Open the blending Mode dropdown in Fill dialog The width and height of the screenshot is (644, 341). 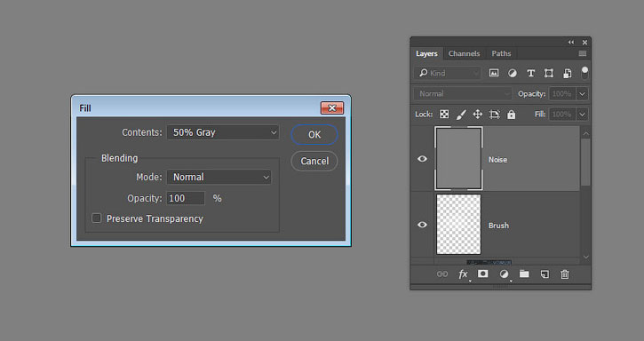[219, 177]
